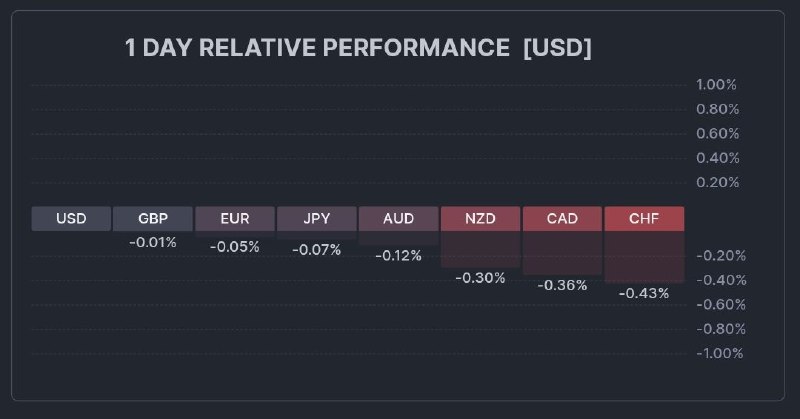Click the -0.12% value under AUD
Image resolution: width=800 pixels, height=419 pixels.
[x=398, y=255]
